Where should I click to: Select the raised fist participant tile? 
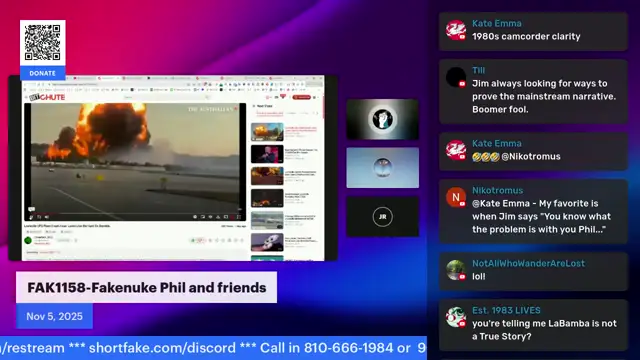point(382,119)
